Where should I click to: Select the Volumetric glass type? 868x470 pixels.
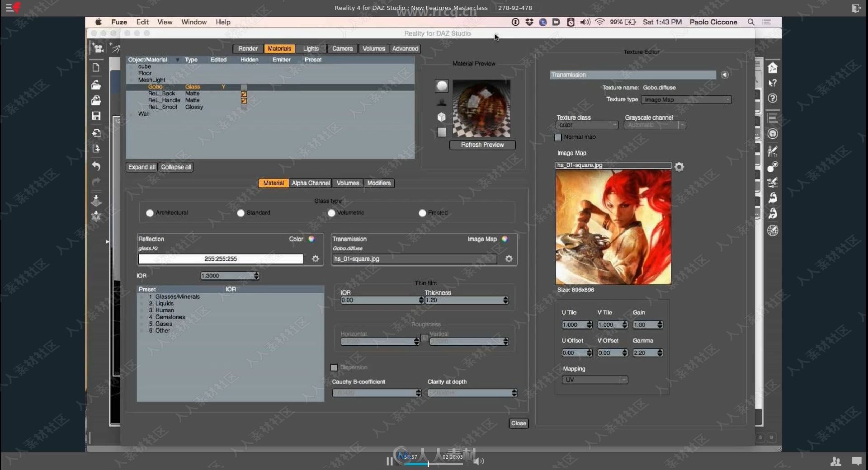pos(331,213)
